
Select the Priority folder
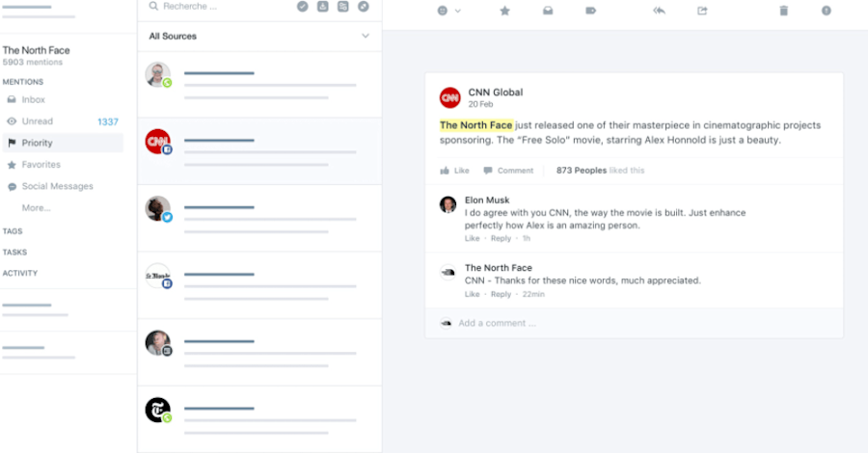[63, 143]
